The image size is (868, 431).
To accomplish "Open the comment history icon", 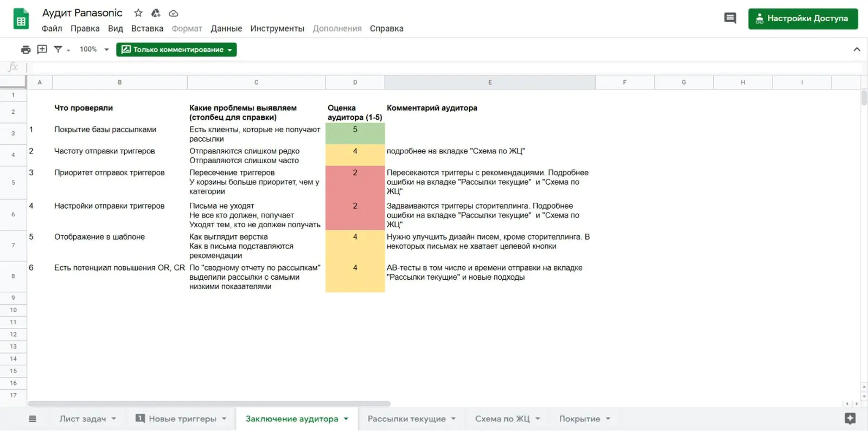I will point(730,18).
